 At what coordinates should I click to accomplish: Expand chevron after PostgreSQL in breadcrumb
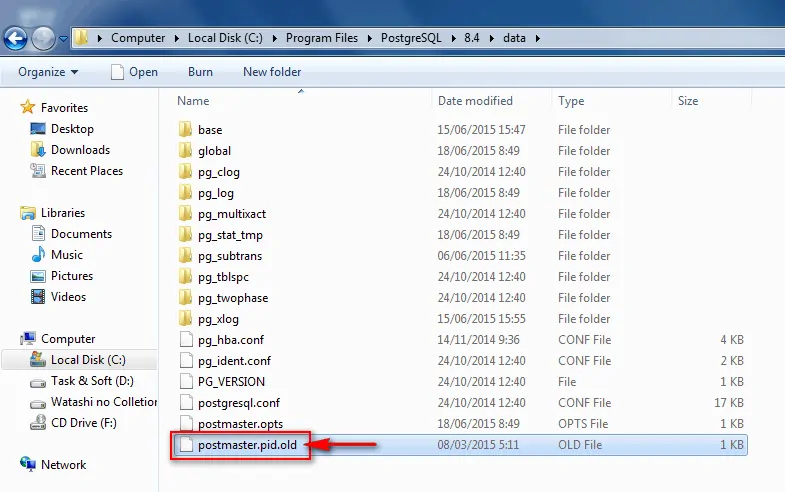[x=453, y=39]
